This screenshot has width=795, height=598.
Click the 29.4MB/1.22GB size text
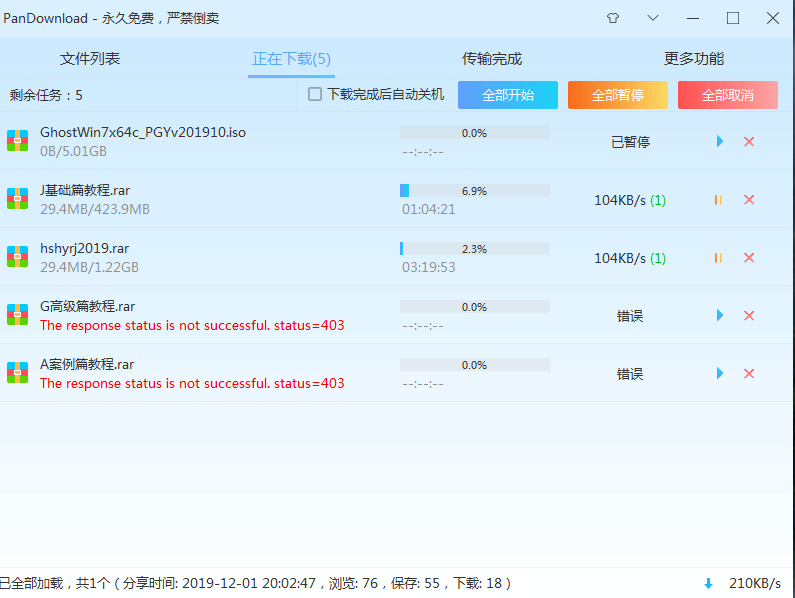click(x=89, y=267)
